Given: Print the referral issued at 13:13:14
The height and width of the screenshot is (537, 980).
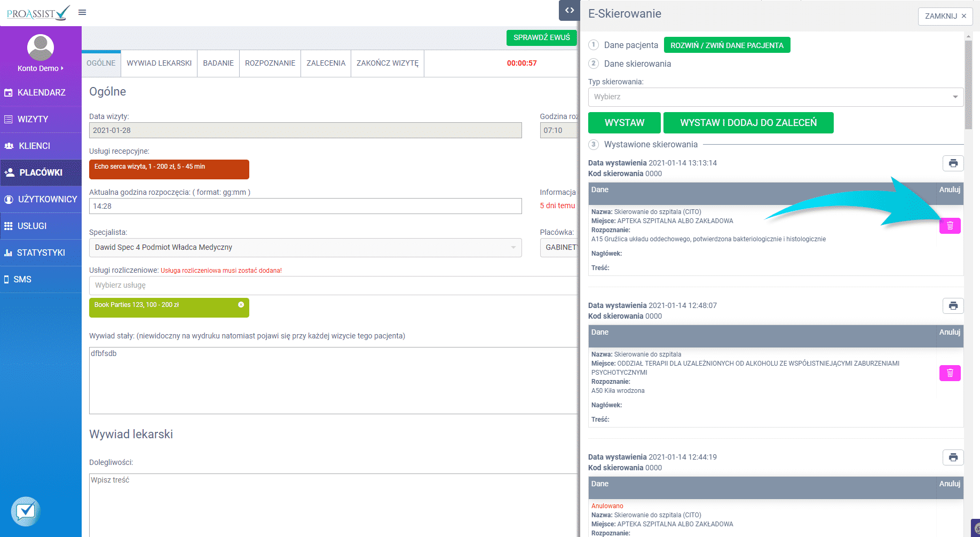Looking at the screenshot, I should pos(953,163).
